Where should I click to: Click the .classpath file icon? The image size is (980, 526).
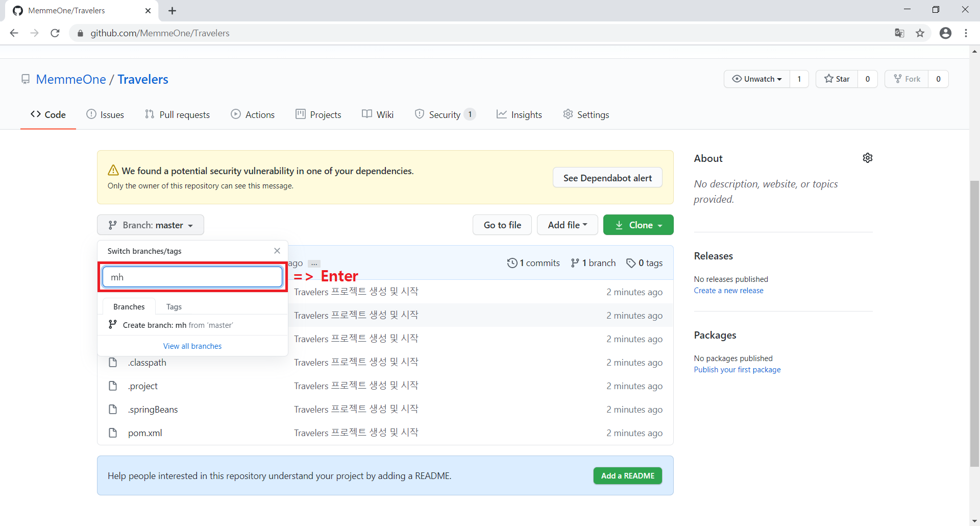[x=113, y=363]
